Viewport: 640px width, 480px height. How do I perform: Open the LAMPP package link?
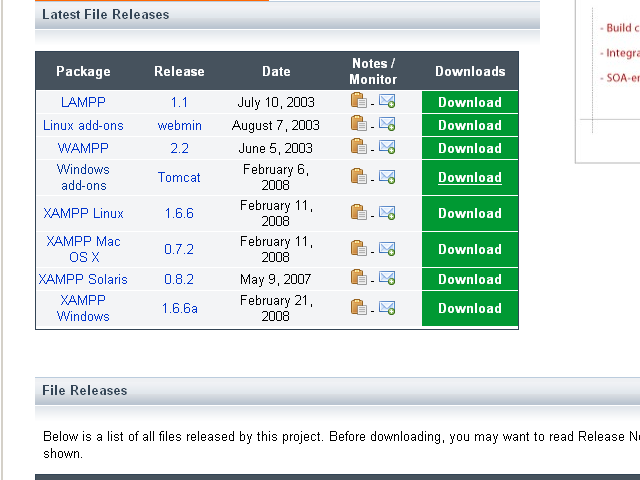tap(83, 102)
